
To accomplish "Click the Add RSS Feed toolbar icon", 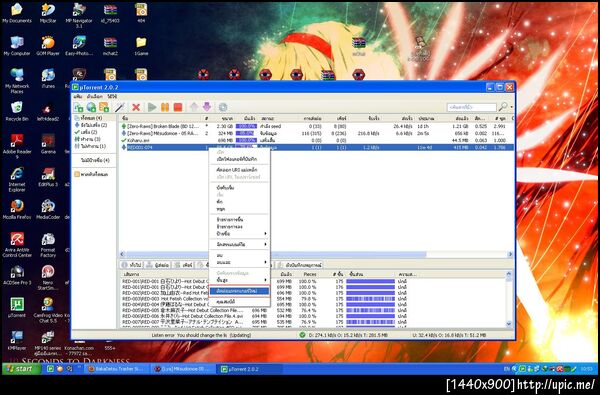I will [x=104, y=107].
